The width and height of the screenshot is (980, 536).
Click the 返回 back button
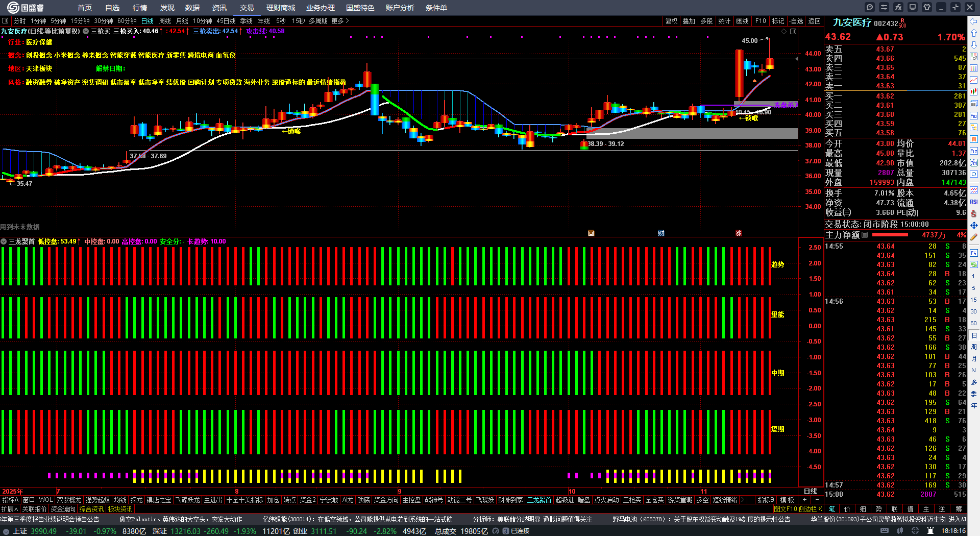815,21
